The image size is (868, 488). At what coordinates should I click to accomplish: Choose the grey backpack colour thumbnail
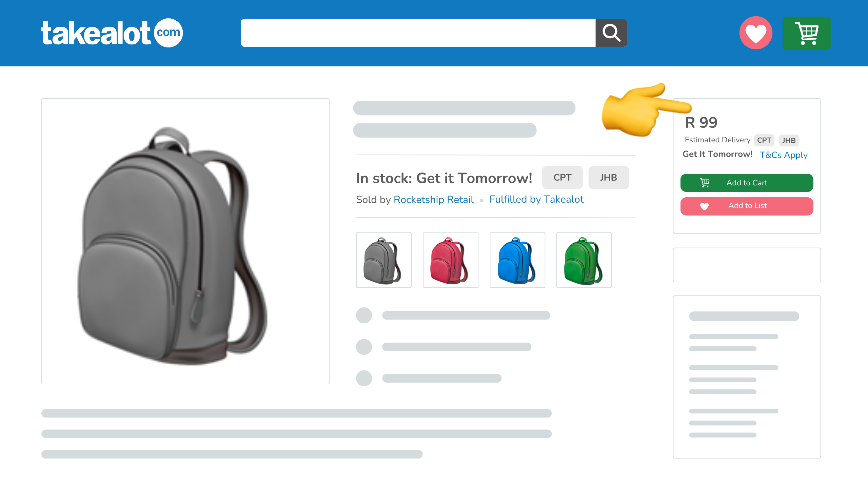[x=384, y=260]
